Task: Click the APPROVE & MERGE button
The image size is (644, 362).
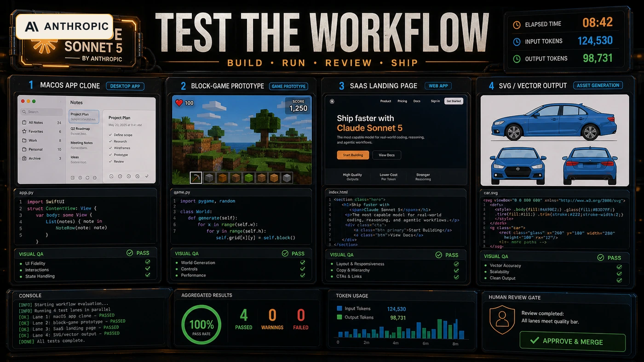Action: (x=573, y=341)
